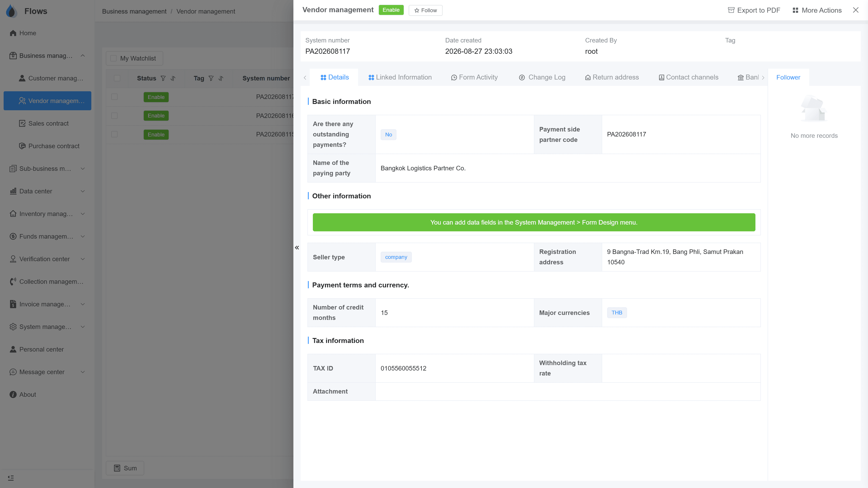Click the Sum button
The width and height of the screenshot is (868, 488).
(125, 468)
